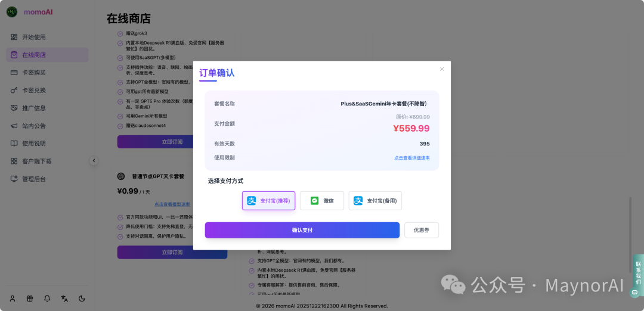Viewport: 644px width, 311px height.
Task: Click 可用Gemini所有模型 feature line
Action: point(147,117)
